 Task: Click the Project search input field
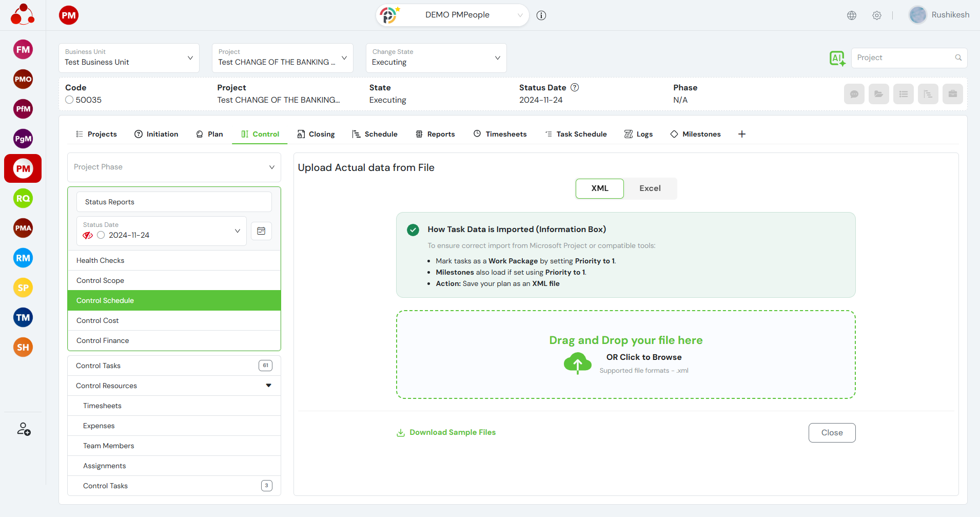903,58
